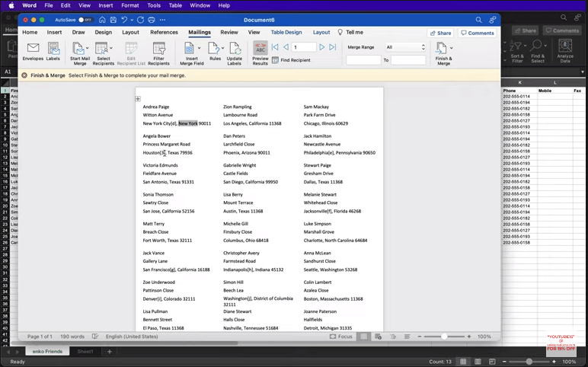
Task: Expand the Start Mail Merge dropdown
Action: 88,48
